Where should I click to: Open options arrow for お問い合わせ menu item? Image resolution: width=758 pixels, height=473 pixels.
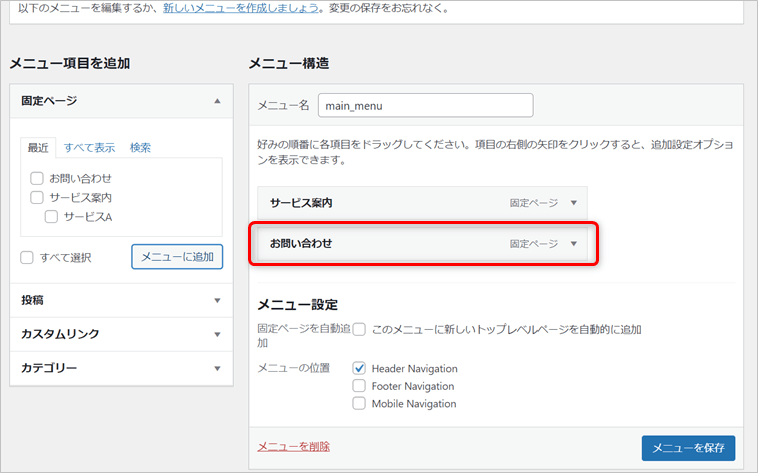(x=573, y=244)
